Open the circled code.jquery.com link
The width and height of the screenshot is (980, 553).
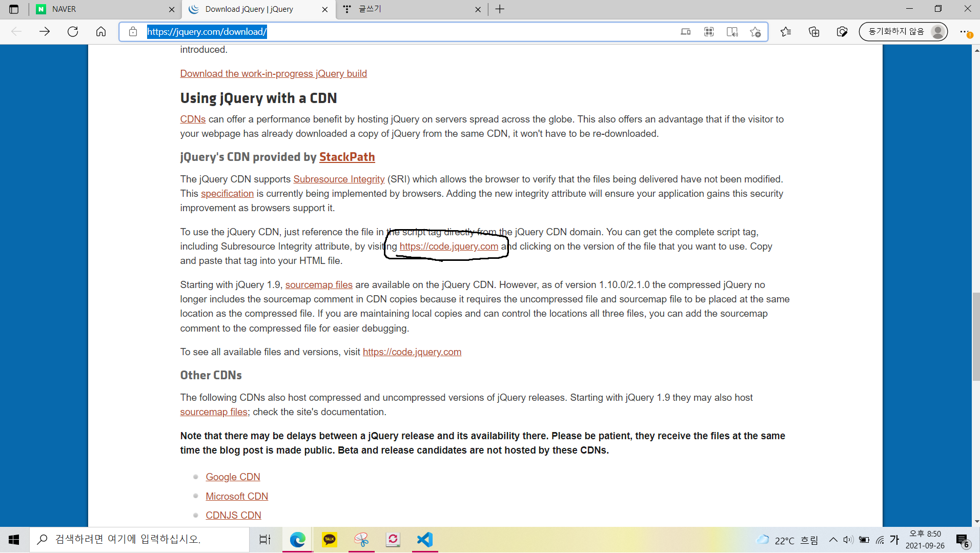point(449,246)
